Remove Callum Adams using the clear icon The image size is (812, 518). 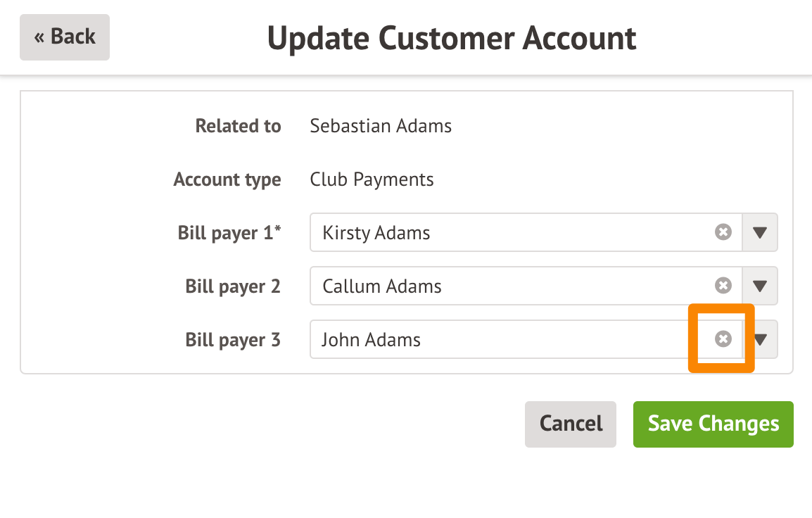(723, 286)
